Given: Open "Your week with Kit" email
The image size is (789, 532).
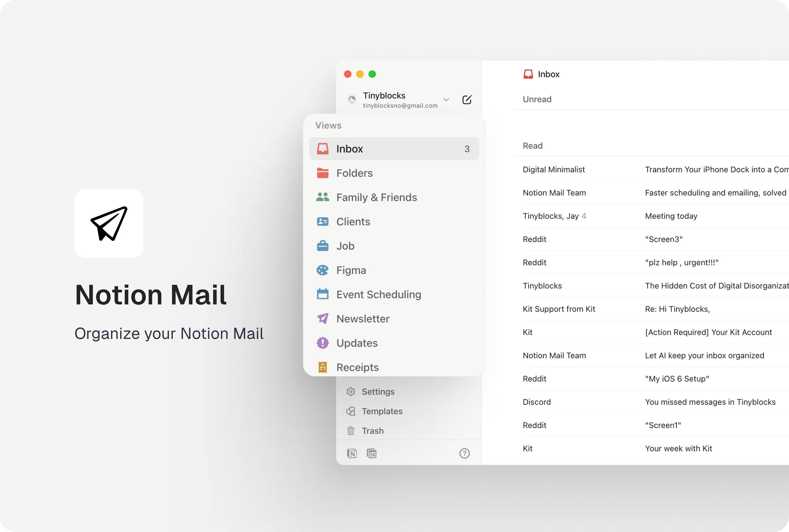Looking at the screenshot, I should tap(656, 448).
